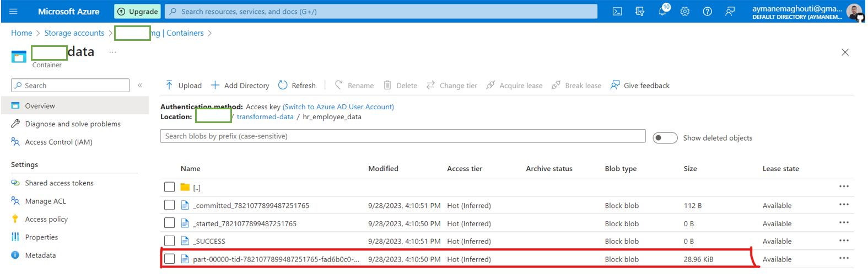
Task: Open Diagnose and solve problems
Action: [x=73, y=124]
